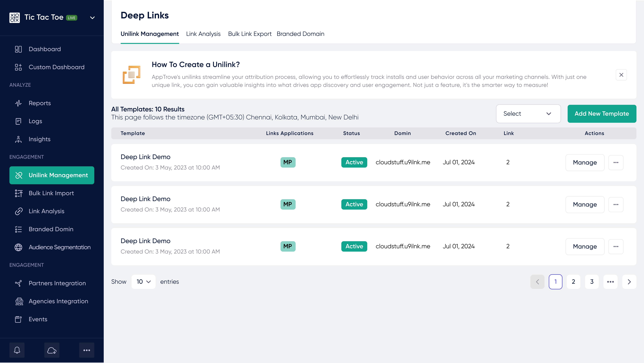Go to page 3
The width and height of the screenshot is (644, 363).
tap(592, 282)
